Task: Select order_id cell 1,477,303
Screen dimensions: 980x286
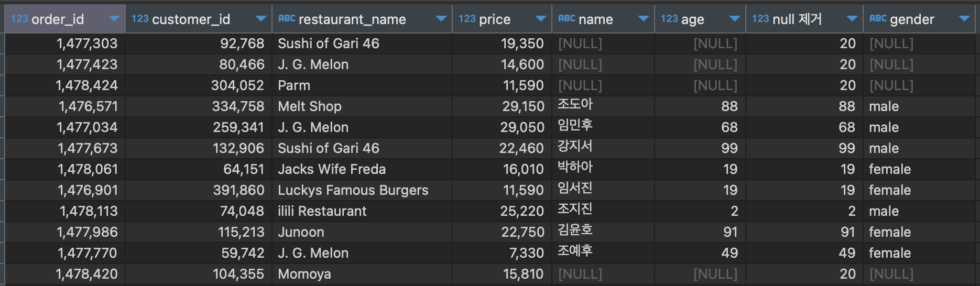Action: (65, 43)
